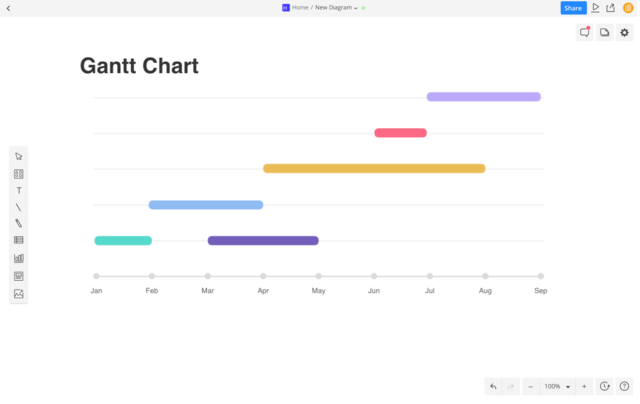This screenshot has height=404, width=640.
Task: Click the Jun timeline marker dot
Action: (374, 276)
